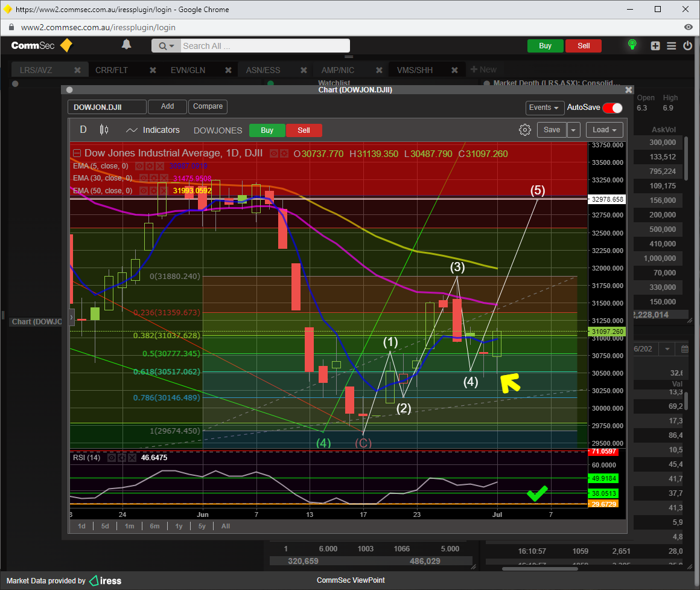Viewport: 700px width, 590px height.
Task: Open the arrow dropdown beside Save
Action: coord(573,130)
